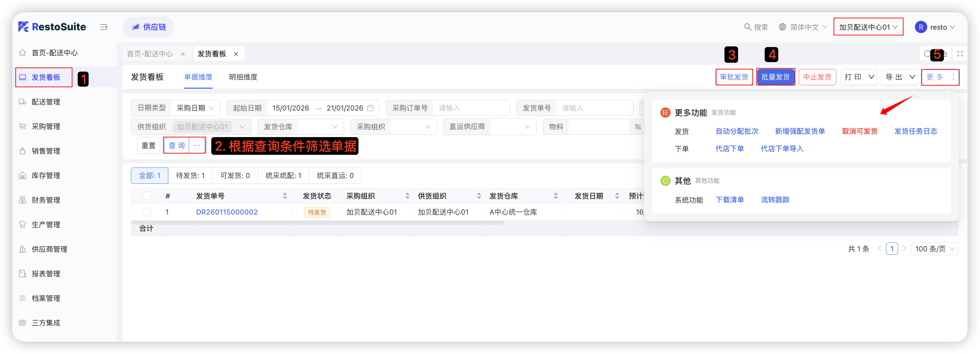Sort by 发货单号 column sort icon
The image size is (980, 354).
coord(285,196)
